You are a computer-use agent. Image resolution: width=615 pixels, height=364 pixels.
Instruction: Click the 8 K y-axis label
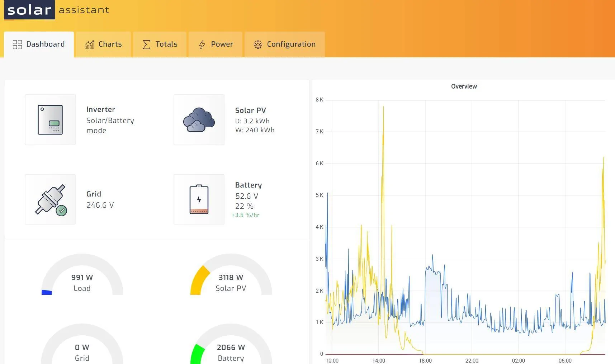coord(319,100)
